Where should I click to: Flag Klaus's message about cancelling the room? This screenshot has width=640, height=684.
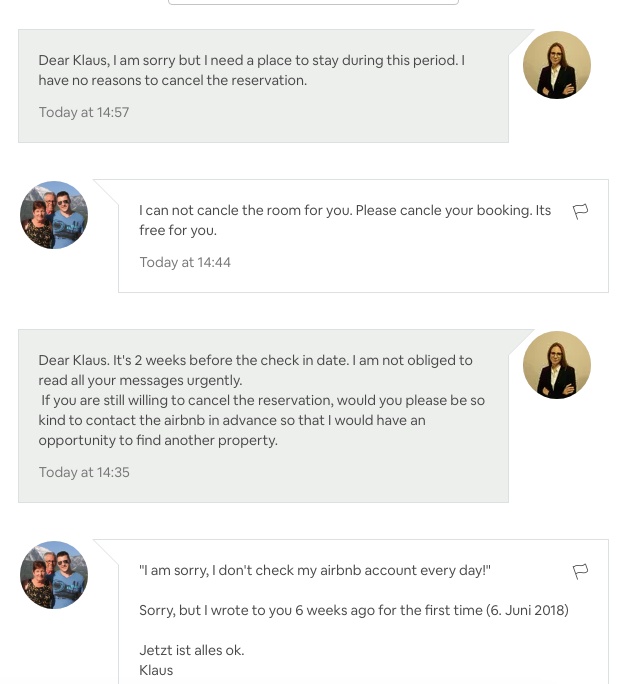(580, 211)
